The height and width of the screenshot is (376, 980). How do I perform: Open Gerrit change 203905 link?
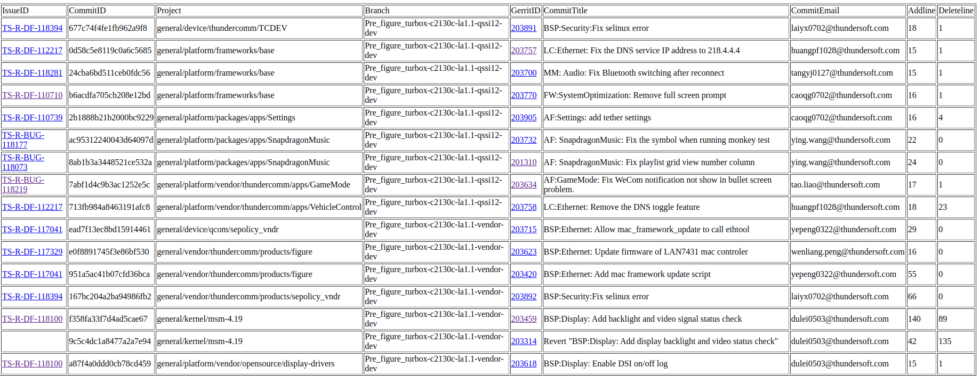point(524,118)
